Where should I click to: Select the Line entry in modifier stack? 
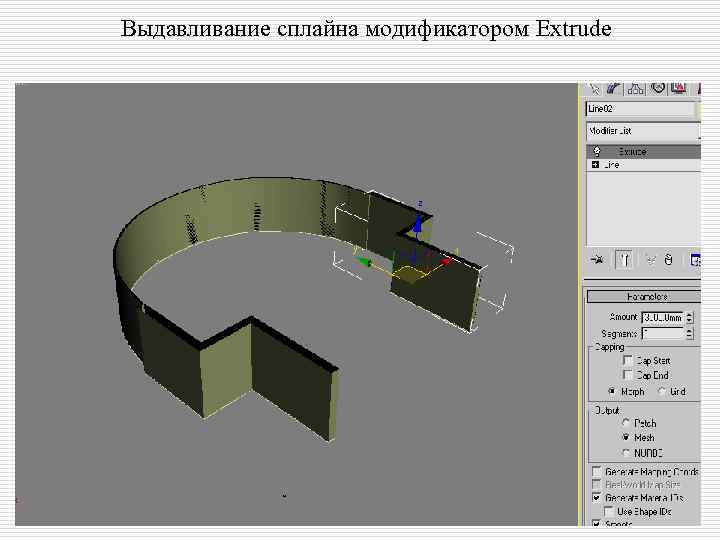(643, 164)
